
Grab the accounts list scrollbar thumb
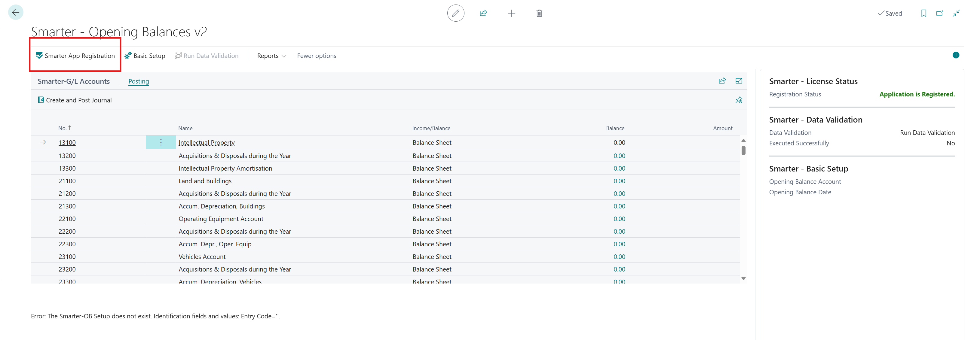[x=743, y=150]
